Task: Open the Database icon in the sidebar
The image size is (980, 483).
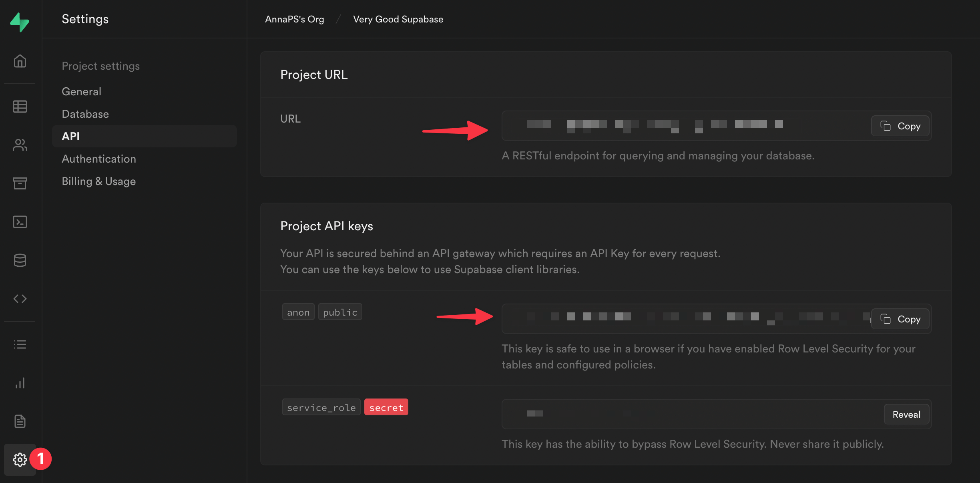Action: (20, 260)
